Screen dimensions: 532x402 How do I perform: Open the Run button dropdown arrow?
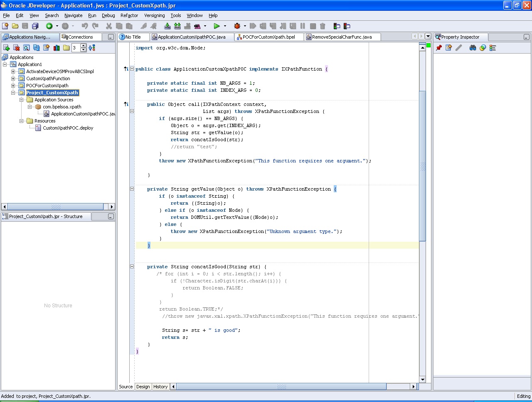point(225,26)
